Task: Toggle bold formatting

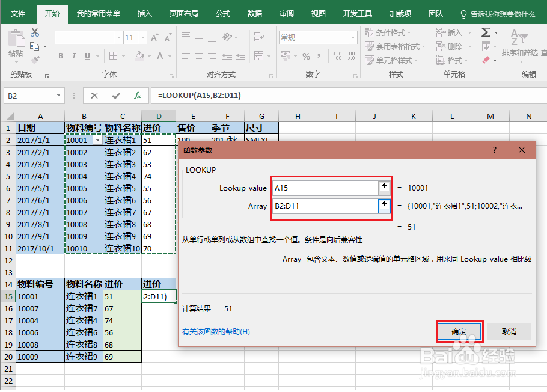Action: [x=60, y=55]
